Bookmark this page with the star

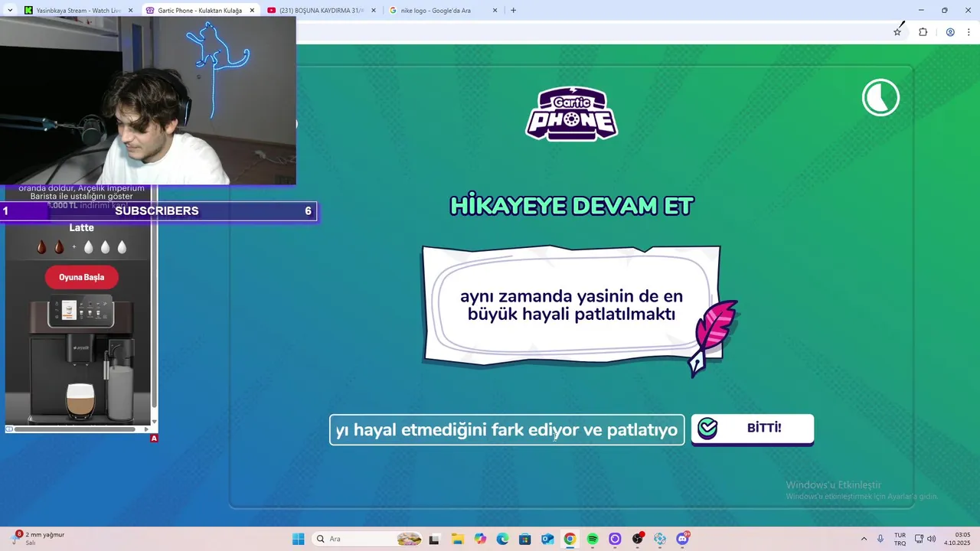[897, 32]
